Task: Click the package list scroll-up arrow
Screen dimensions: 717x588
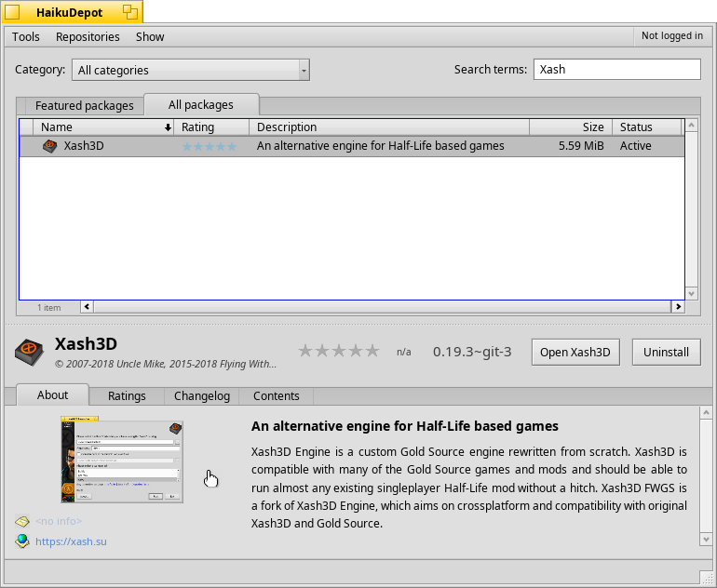Action: (x=691, y=125)
